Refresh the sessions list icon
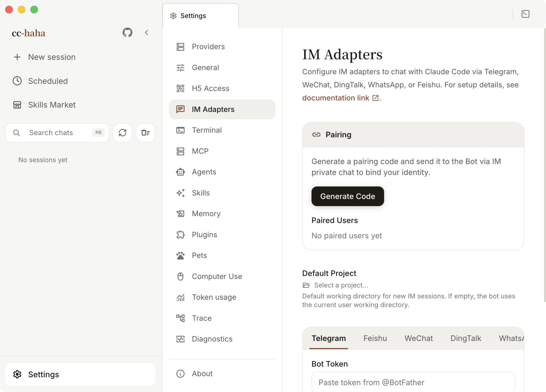 (123, 133)
